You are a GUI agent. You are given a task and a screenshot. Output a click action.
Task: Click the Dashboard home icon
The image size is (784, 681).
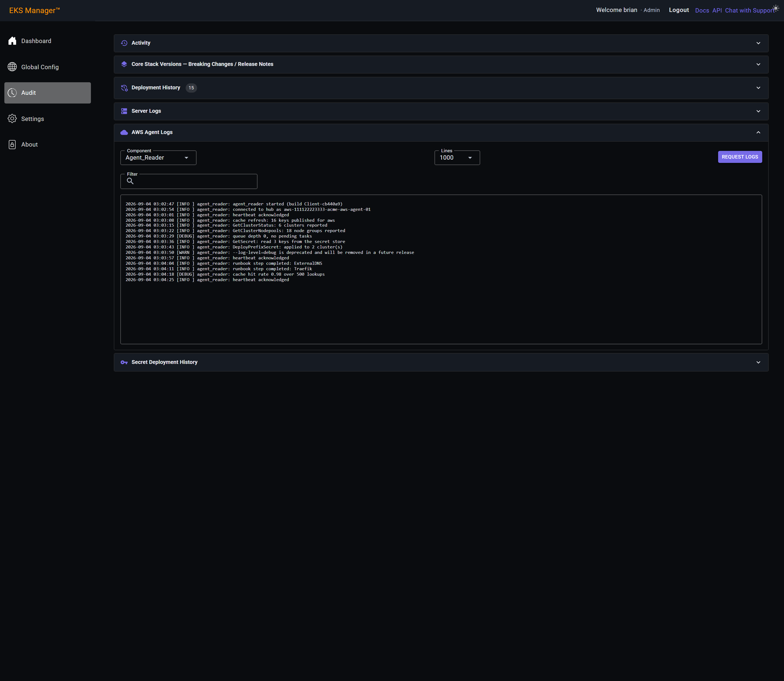pos(12,41)
